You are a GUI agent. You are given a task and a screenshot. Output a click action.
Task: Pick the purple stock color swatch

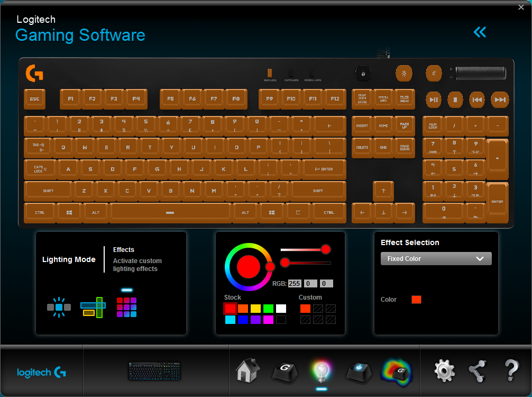[255, 320]
